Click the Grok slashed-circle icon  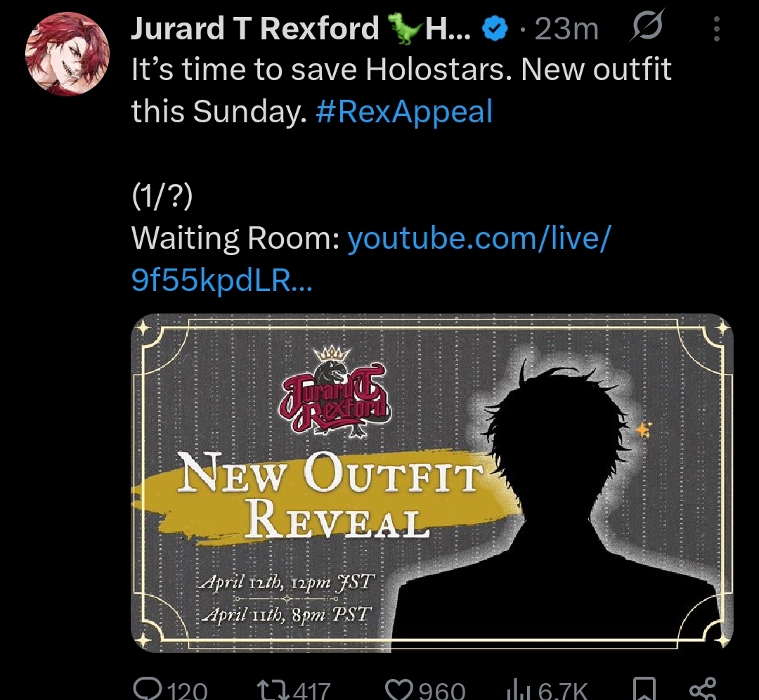[x=647, y=27]
